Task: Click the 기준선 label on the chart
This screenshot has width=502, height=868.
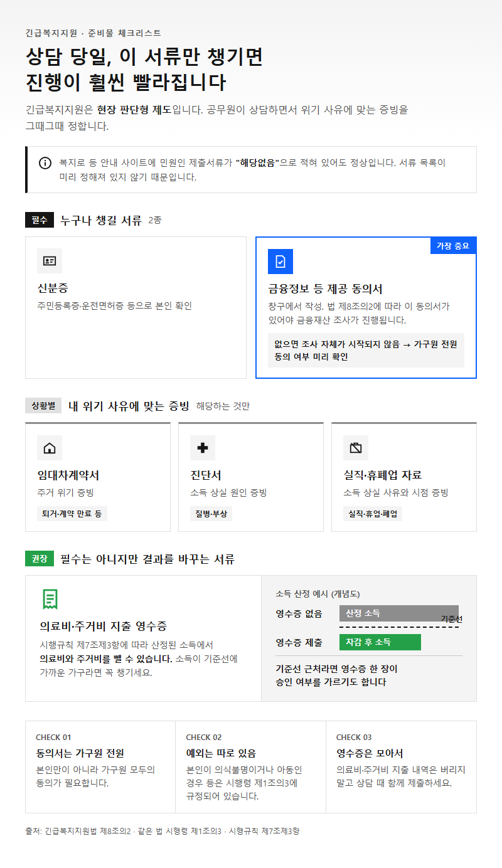Action: point(451,619)
